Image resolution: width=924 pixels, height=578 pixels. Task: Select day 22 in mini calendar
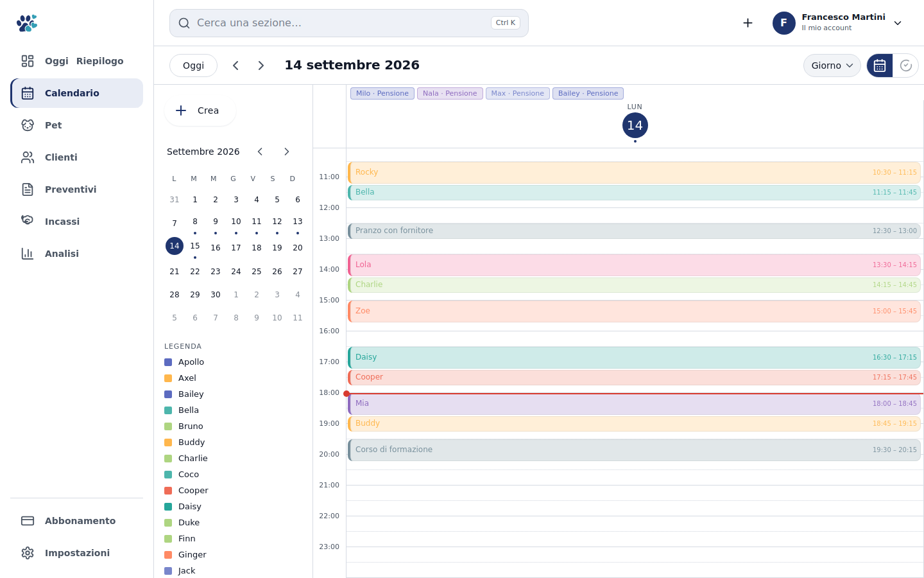pyautogui.click(x=195, y=272)
